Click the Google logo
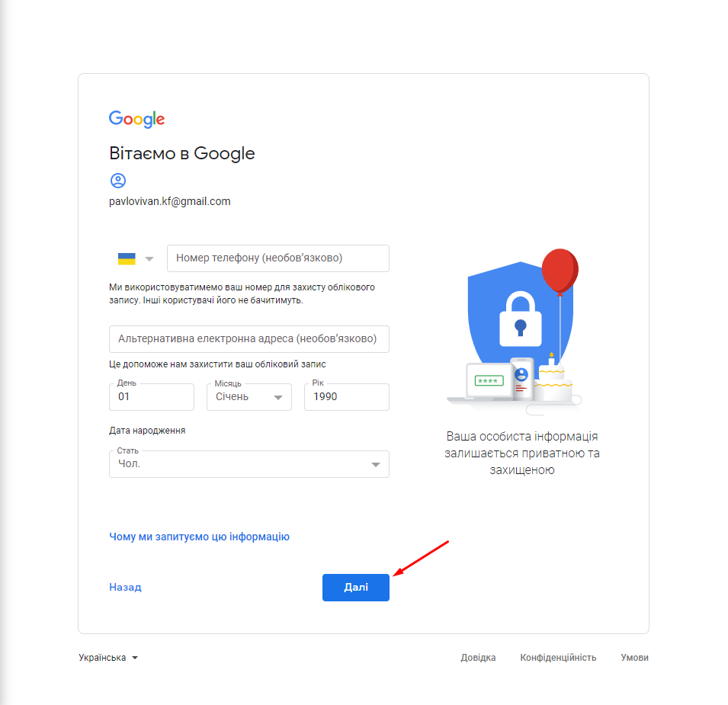The image size is (728, 705). (x=136, y=119)
